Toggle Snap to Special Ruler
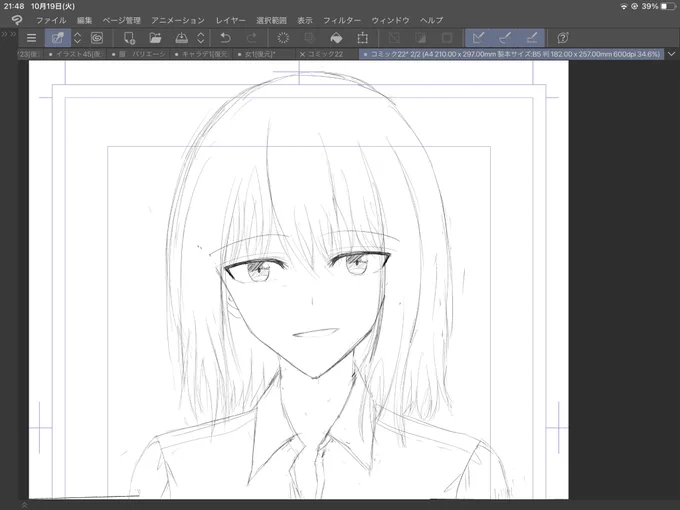 [505, 38]
